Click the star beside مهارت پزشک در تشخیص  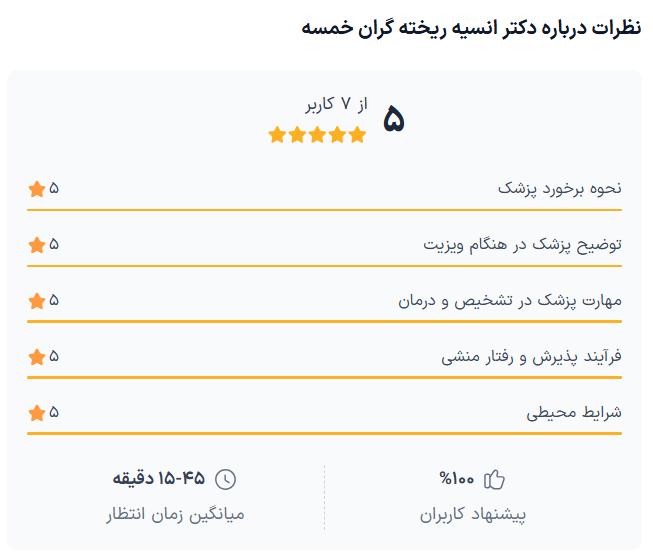tap(37, 301)
